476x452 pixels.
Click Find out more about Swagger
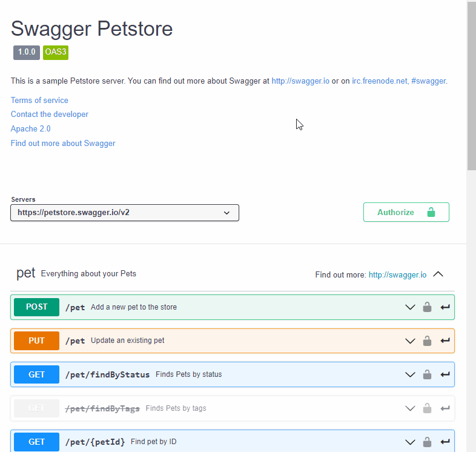tap(63, 144)
